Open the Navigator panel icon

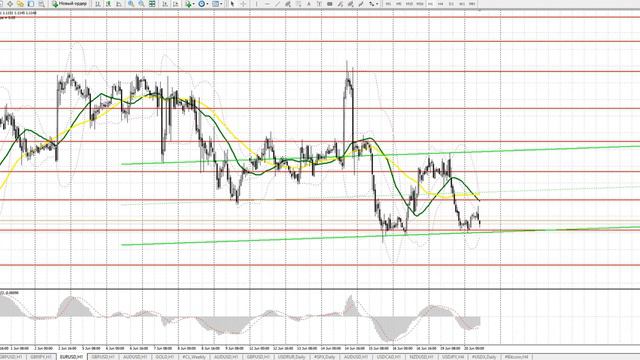point(20,4)
